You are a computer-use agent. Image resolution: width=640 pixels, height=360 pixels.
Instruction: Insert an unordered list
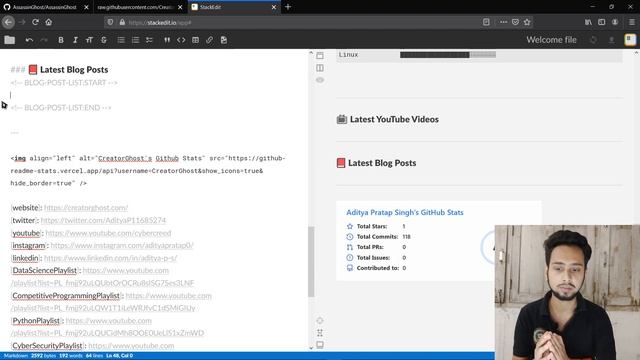[x=121, y=40]
